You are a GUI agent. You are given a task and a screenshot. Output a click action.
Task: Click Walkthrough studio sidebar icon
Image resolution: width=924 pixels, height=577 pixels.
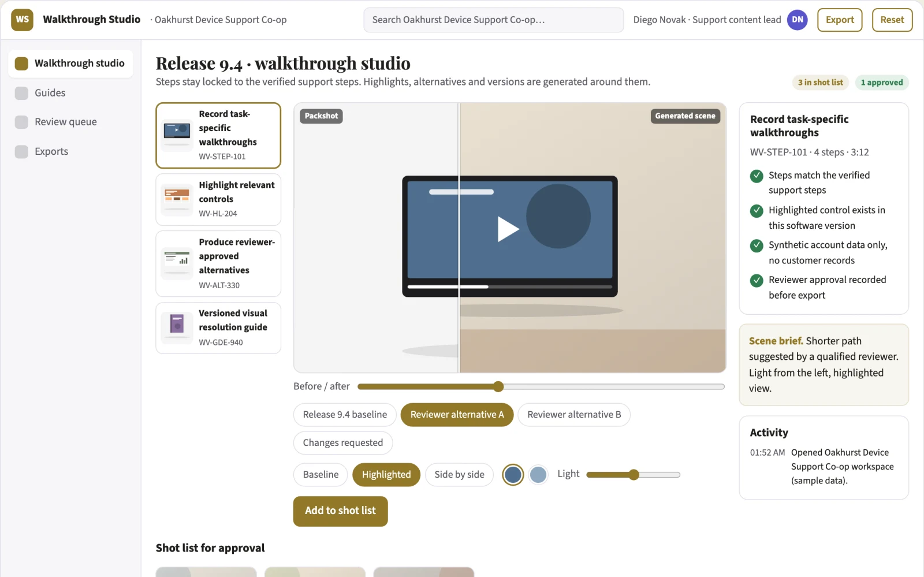[21, 64]
